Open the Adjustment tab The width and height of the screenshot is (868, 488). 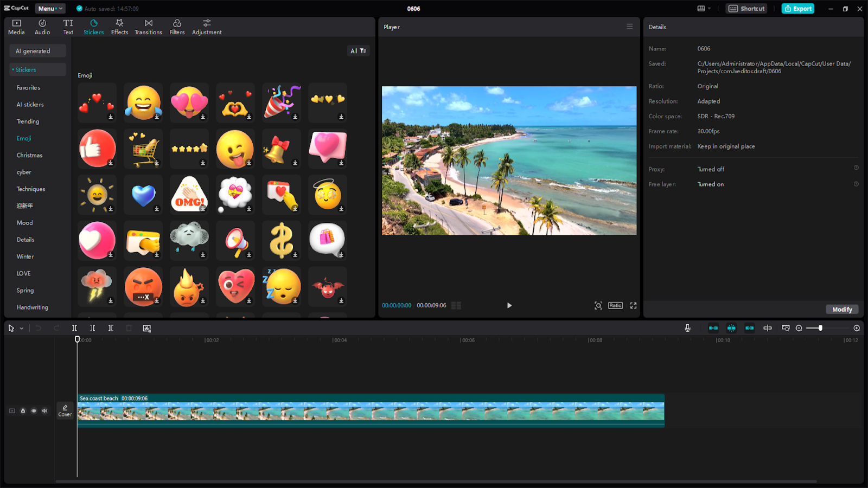(x=207, y=27)
